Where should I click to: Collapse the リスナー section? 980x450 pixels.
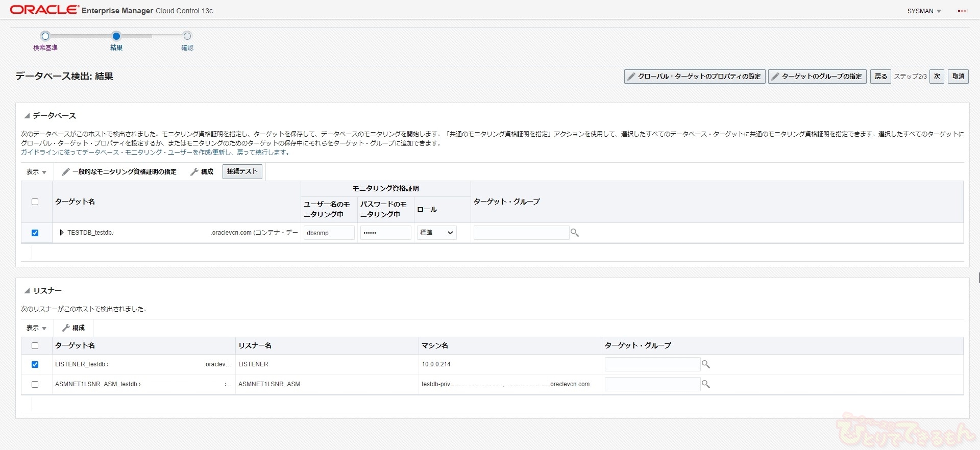pyautogui.click(x=27, y=291)
